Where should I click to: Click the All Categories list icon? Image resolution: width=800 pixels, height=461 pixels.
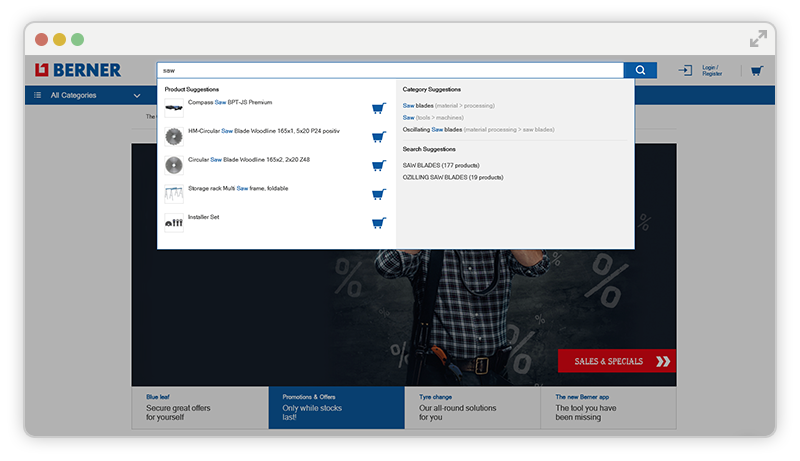[37, 95]
